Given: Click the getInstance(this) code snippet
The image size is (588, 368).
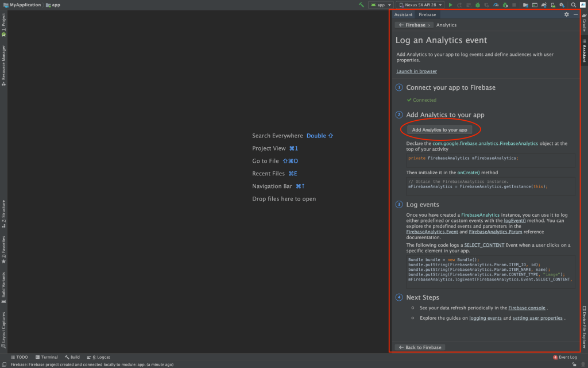Looking at the screenshot, I should pyautogui.click(x=490, y=186).
